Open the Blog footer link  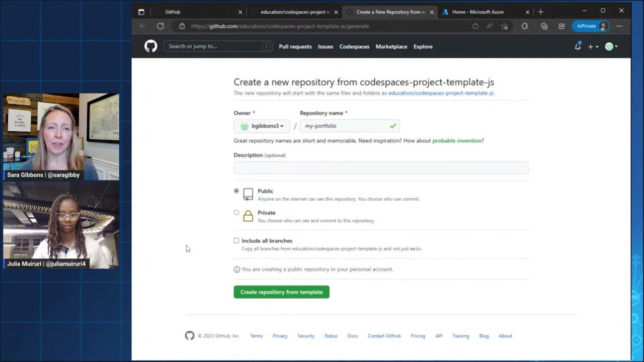(x=484, y=336)
